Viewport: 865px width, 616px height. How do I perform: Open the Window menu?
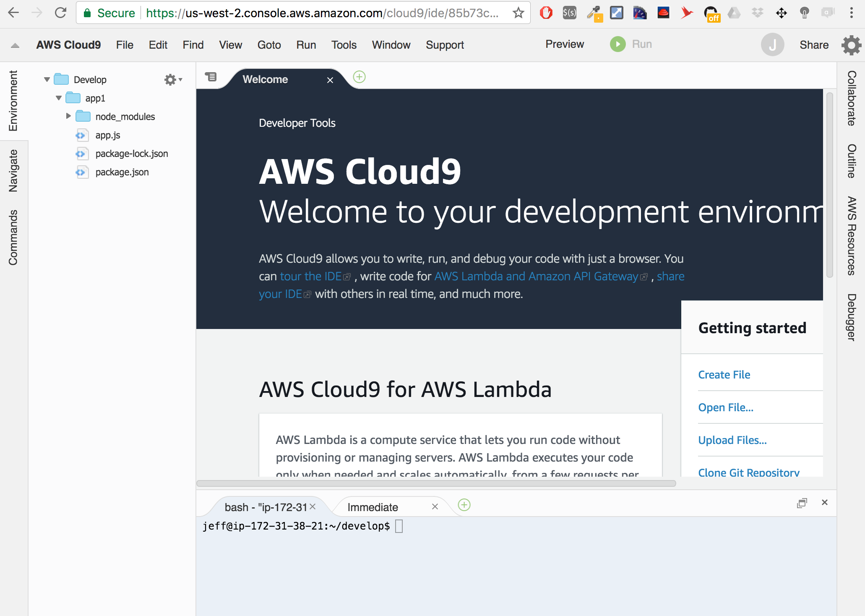click(391, 45)
